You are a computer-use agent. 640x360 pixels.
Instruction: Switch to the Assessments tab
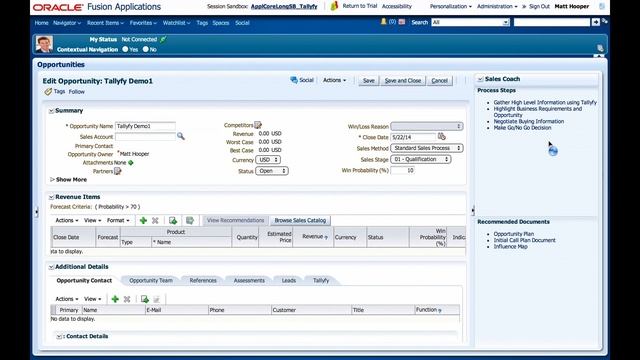(249, 280)
